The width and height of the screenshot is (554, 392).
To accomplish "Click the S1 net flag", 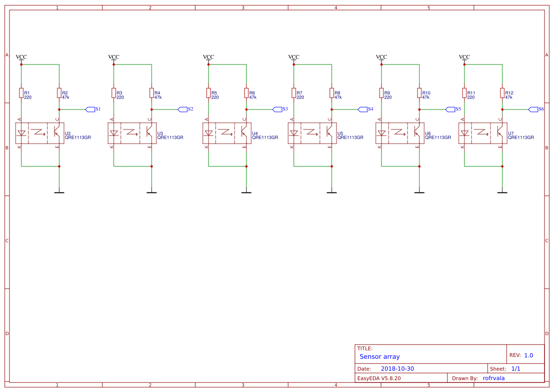I will tap(90, 109).
